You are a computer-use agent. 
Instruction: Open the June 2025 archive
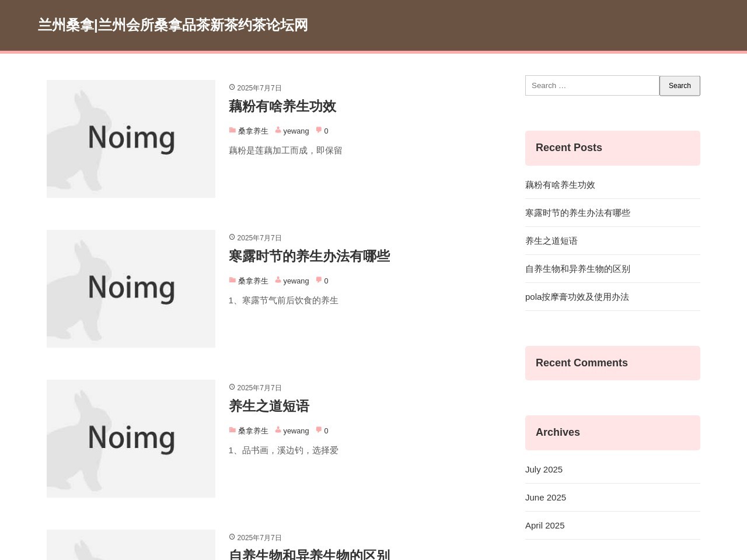(x=546, y=498)
